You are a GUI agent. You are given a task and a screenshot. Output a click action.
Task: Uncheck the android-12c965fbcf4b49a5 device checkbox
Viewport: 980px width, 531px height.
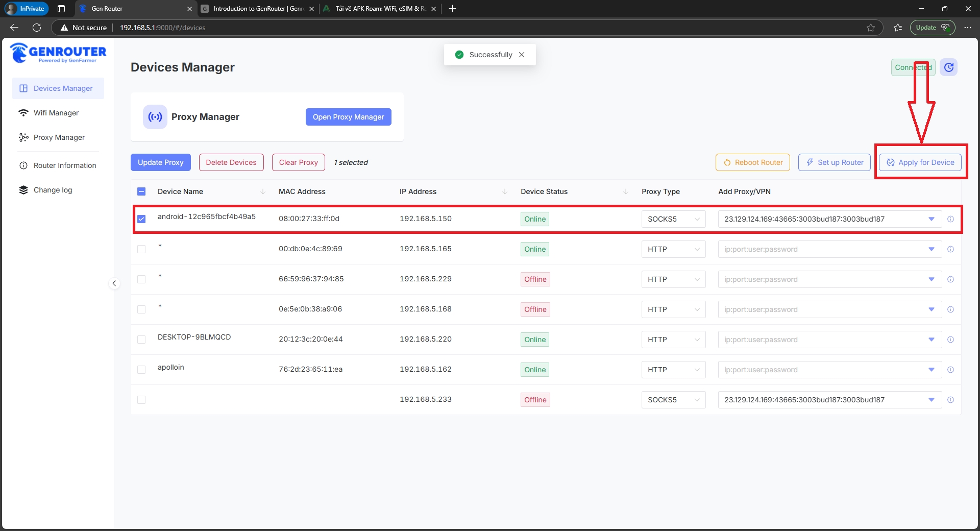(141, 219)
